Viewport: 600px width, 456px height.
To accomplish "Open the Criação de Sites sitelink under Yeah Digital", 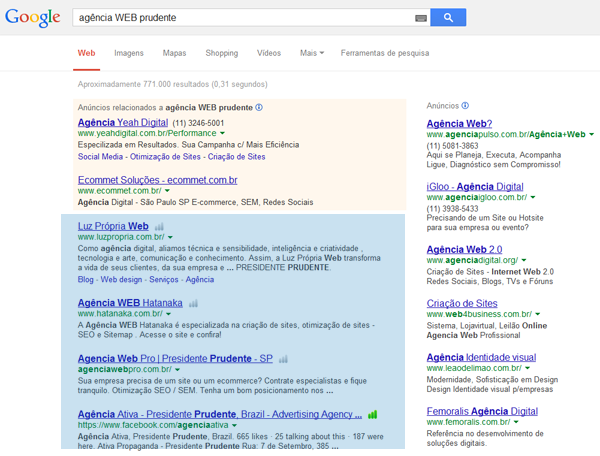I will coord(236,157).
